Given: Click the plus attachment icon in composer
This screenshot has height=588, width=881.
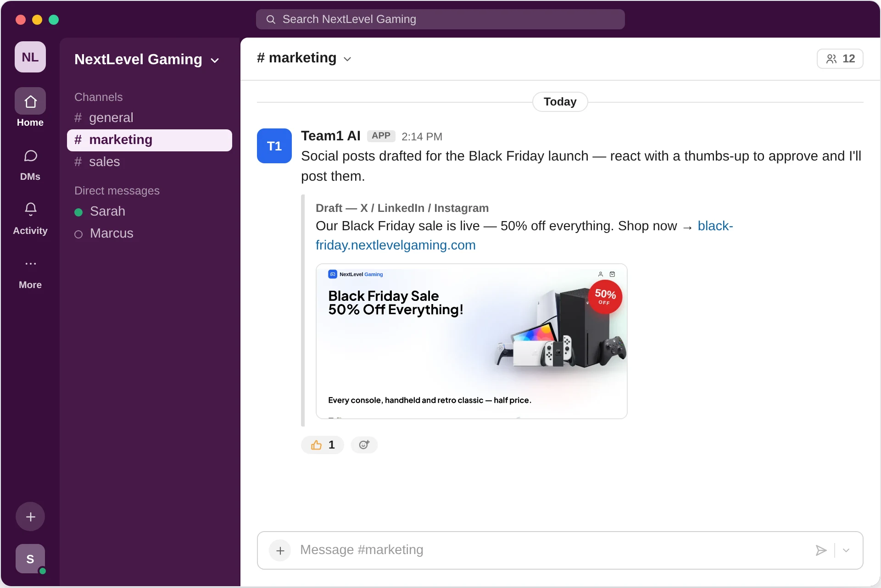Looking at the screenshot, I should click(x=280, y=550).
